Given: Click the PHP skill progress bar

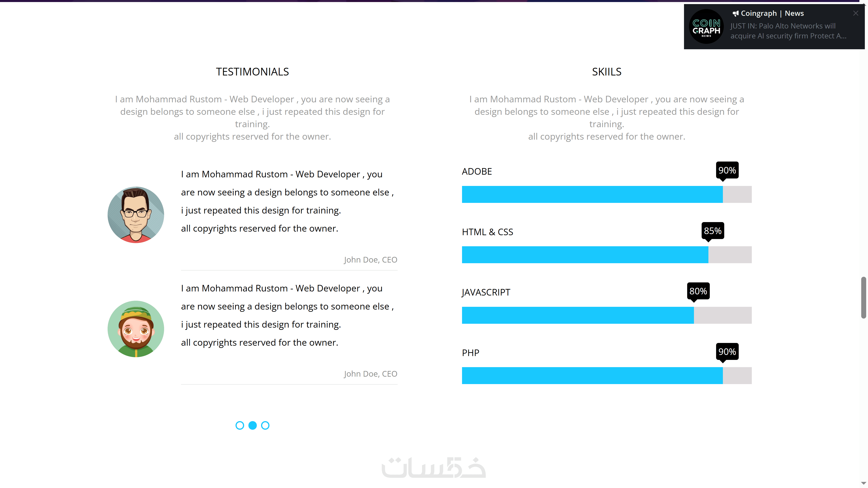Looking at the screenshot, I should coord(606,375).
